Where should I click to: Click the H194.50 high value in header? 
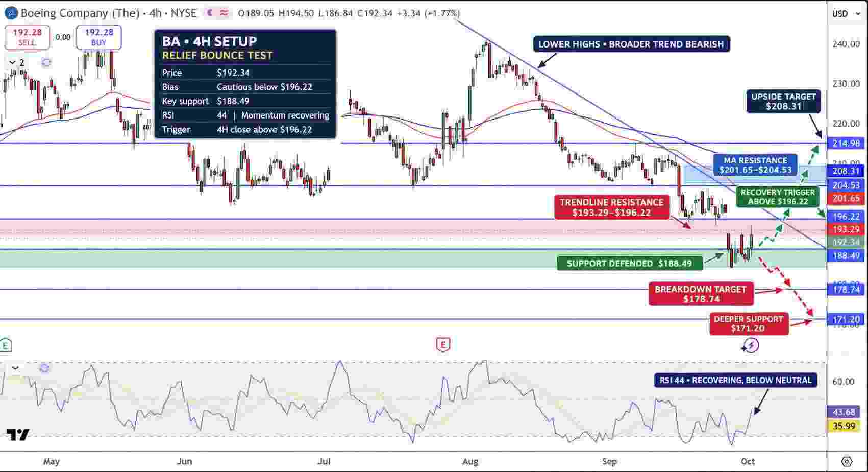(x=296, y=13)
